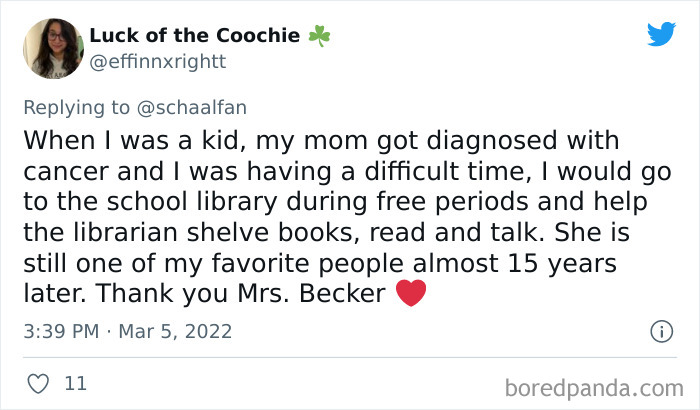Click the words "Thank you Mrs. Becker"
The height and width of the screenshot is (410, 700).
tap(242, 295)
